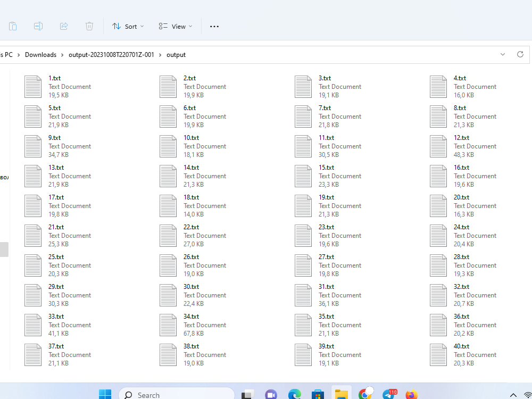Image resolution: width=532 pixels, height=399 pixels.
Task: Open Telegram with 110 badge in taskbar
Action: point(389,394)
